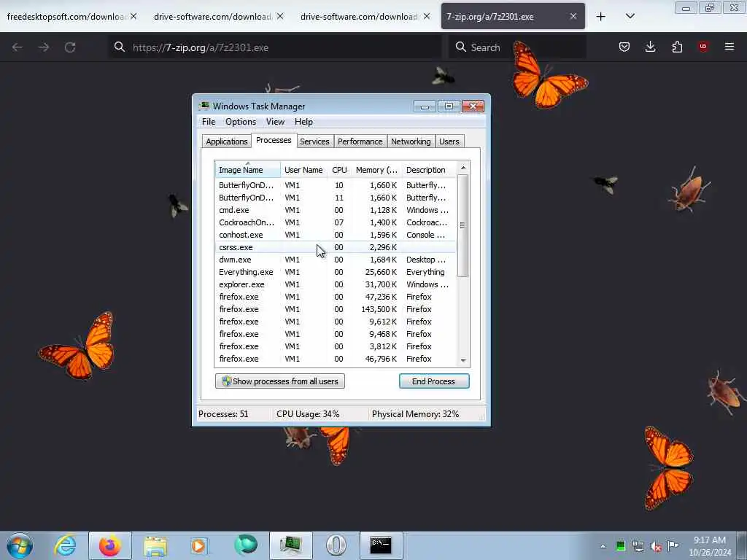Open the Firefox extensions puzzle icon
This screenshot has height=560, width=747.
coord(677,47)
